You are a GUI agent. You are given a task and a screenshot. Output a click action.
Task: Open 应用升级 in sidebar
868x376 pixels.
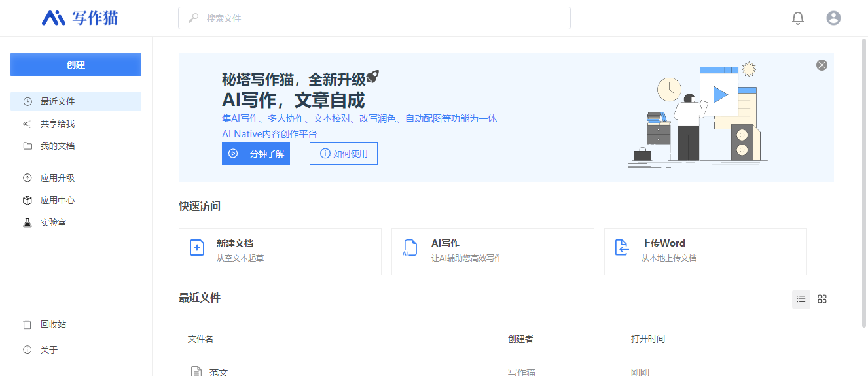coord(76,178)
